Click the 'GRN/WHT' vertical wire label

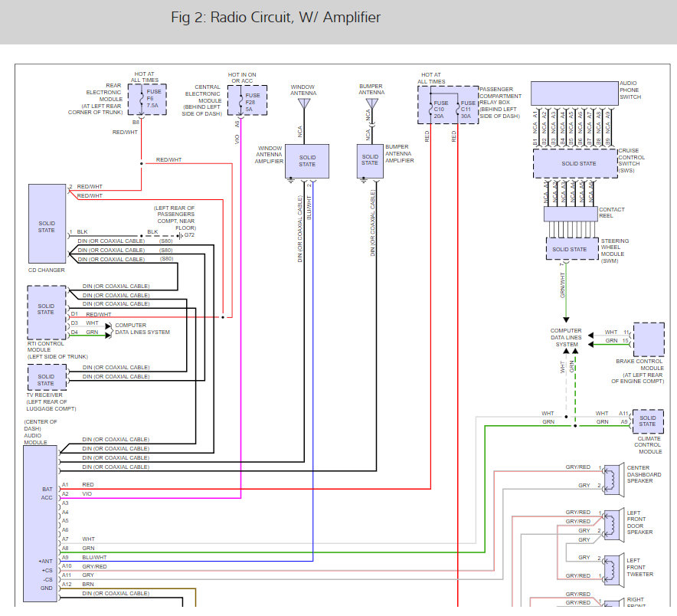[x=563, y=285]
